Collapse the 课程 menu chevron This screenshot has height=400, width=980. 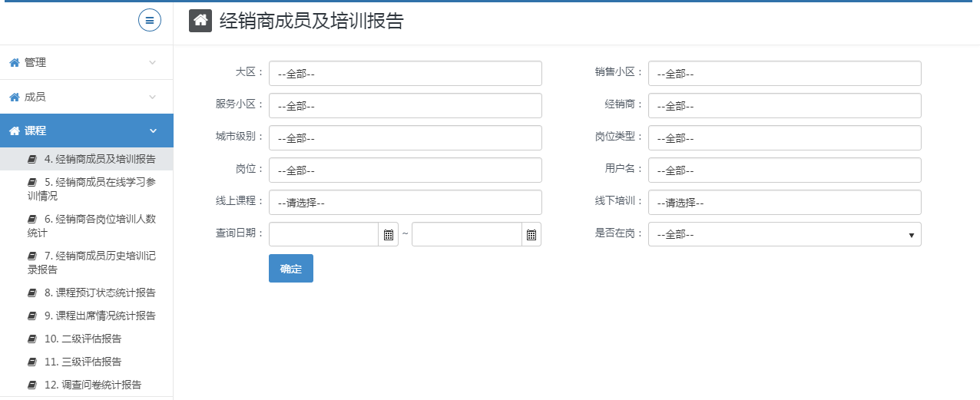(x=152, y=131)
